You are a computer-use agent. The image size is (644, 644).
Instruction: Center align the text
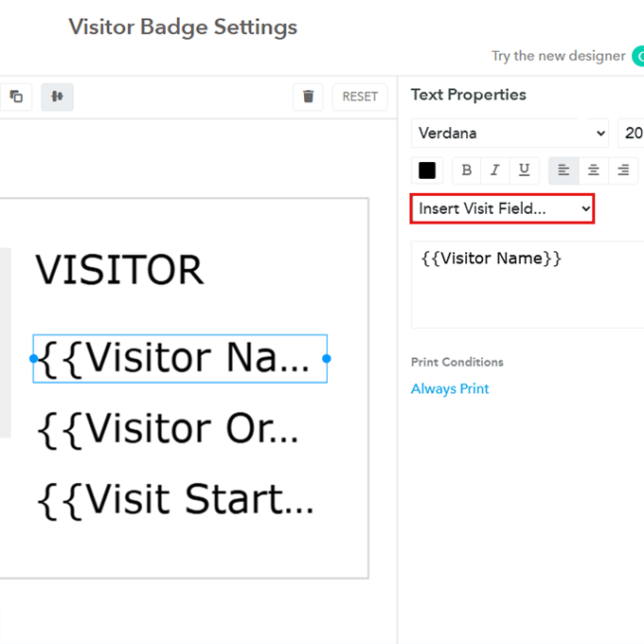(593, 170)
